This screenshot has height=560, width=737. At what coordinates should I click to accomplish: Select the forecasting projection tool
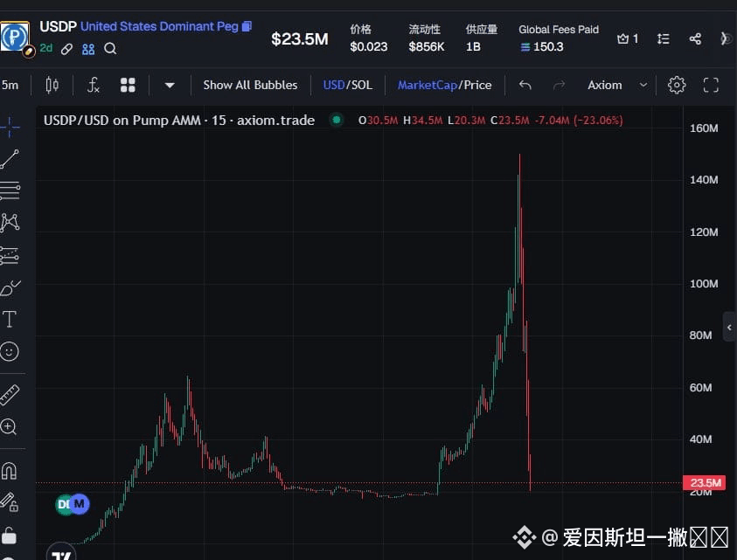(10, 256)
